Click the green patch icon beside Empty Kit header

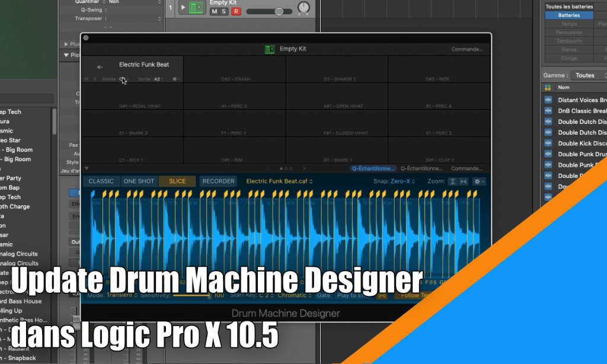(x=270, y=49)
